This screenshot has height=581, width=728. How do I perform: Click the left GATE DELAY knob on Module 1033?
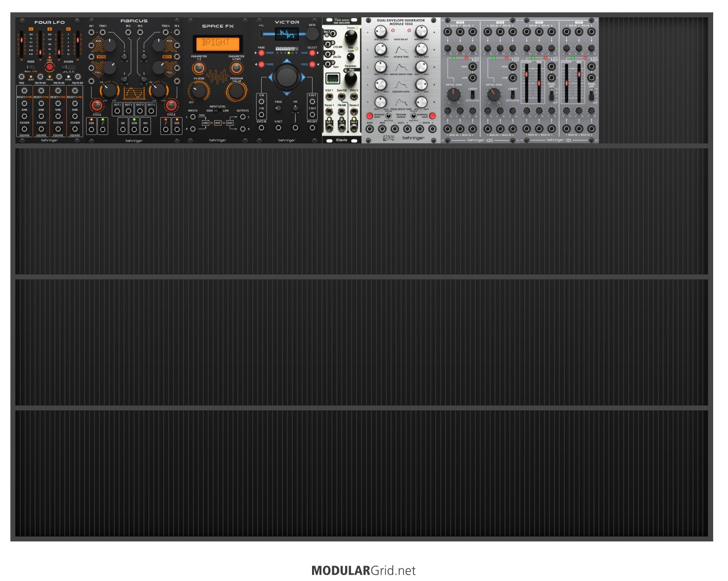[380, 32]
